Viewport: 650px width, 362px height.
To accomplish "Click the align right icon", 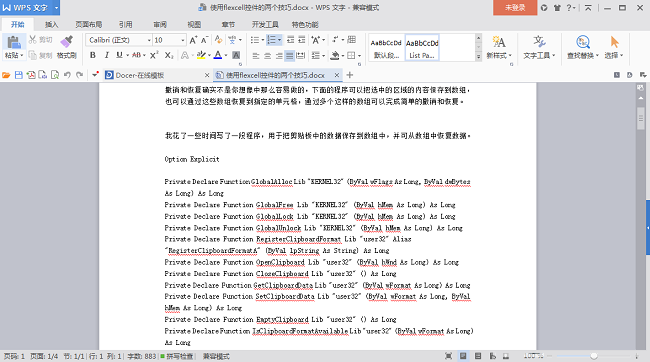I will (279, 56).
